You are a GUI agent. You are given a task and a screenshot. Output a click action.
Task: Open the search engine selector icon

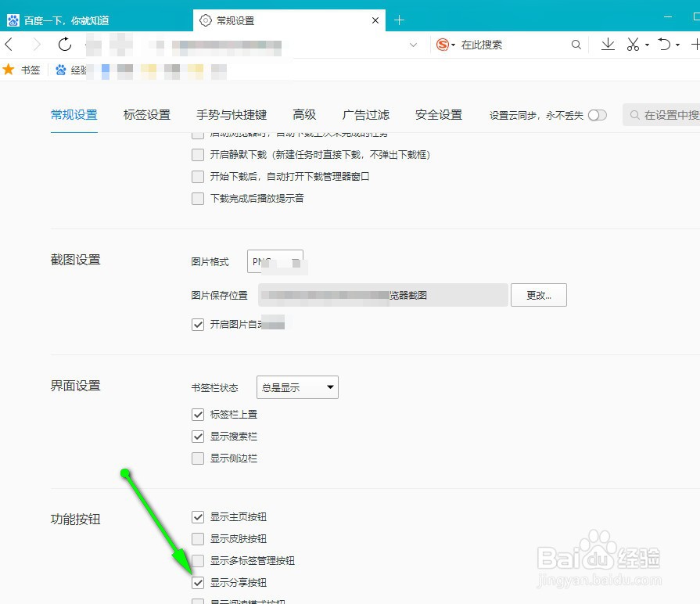443,45
